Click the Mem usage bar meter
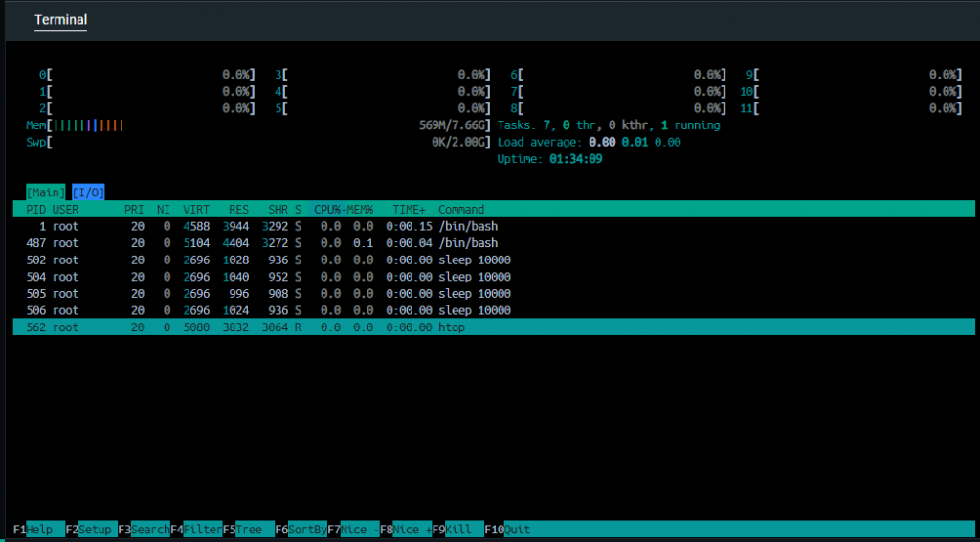Screen dimensions: 980x542 (x=258, y=125)
